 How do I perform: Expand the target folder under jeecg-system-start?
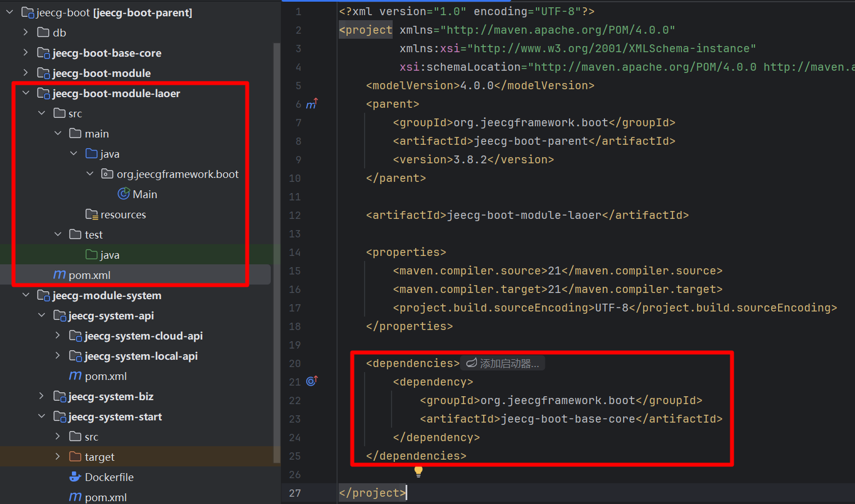[58, 456]
